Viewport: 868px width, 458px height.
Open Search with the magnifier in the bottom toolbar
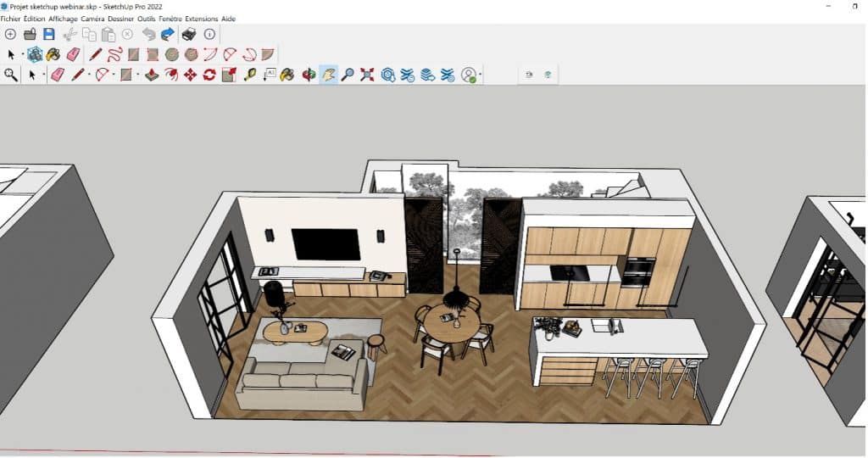pos(10,74)
